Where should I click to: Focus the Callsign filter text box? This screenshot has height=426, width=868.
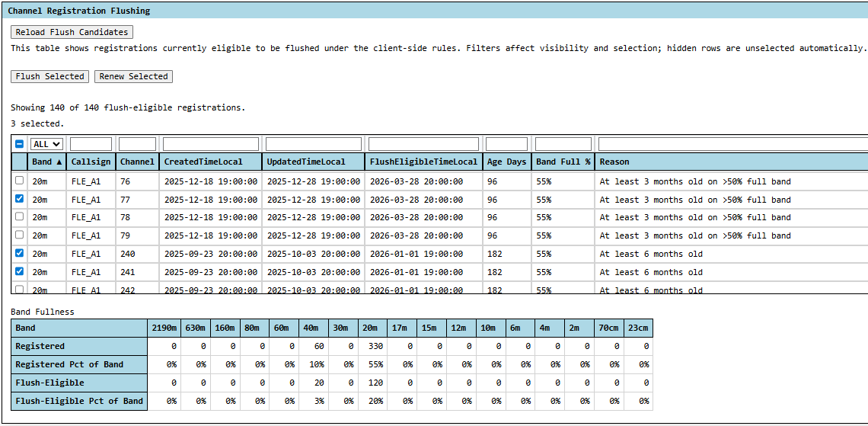[91, 144]
